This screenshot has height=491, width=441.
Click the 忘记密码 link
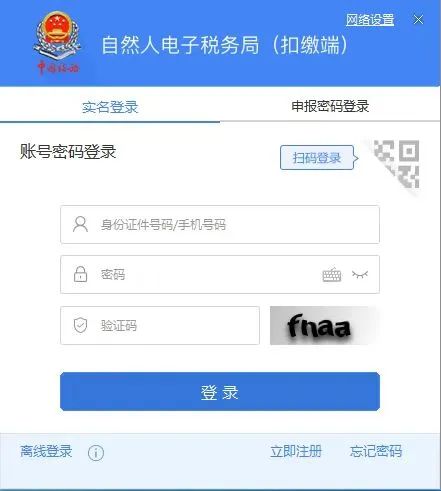coord(376,452)
